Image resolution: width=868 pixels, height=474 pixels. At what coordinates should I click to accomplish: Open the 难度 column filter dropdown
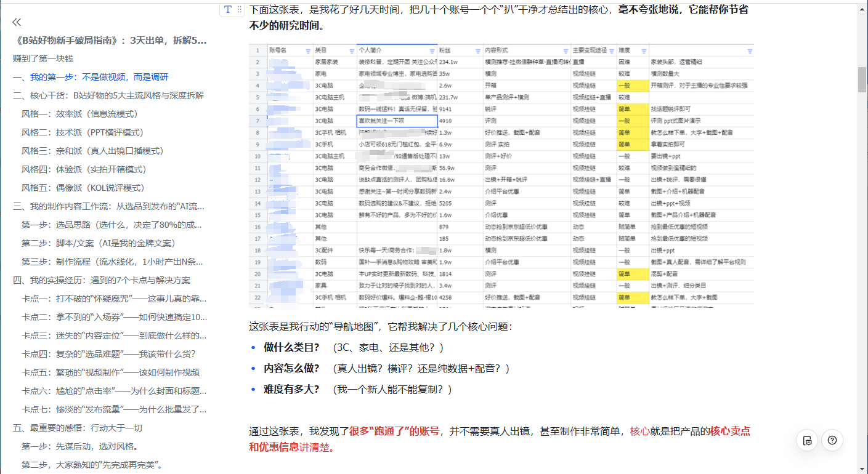644,50
